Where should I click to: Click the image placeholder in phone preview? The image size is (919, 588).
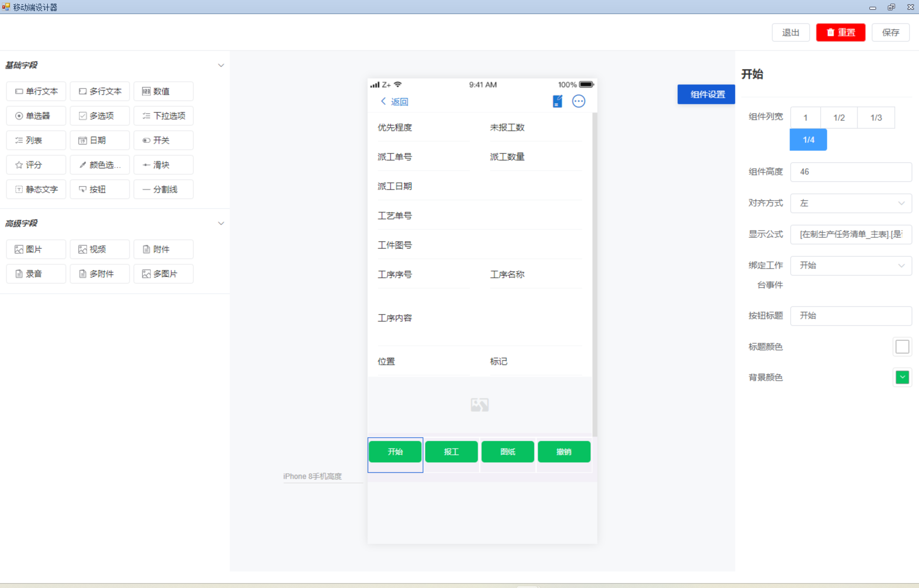pos(479,405)
